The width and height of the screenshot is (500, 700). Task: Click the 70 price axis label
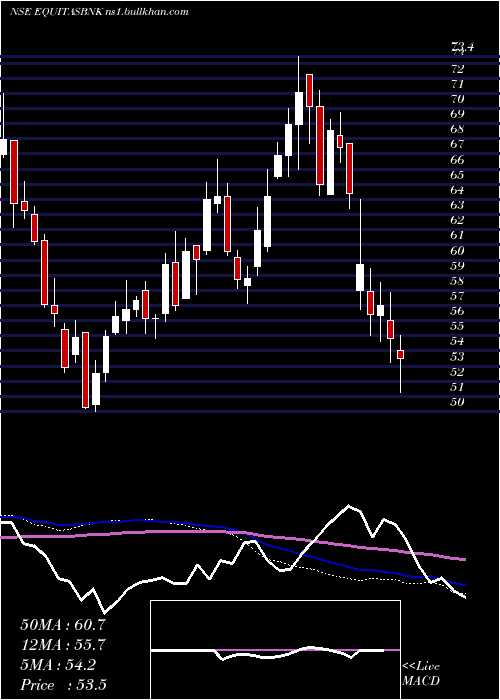pyautogui.click(x=457, y=99)
